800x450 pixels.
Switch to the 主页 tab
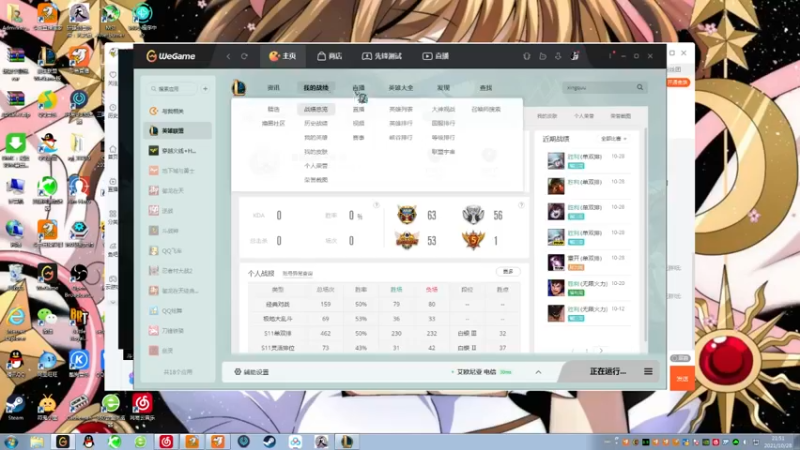tap(283, 56)
